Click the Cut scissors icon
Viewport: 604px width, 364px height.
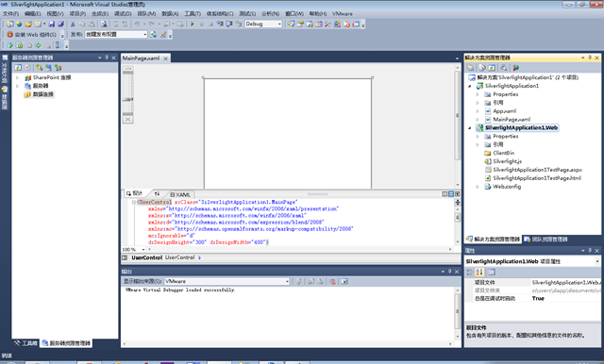[x=73, y=24]
